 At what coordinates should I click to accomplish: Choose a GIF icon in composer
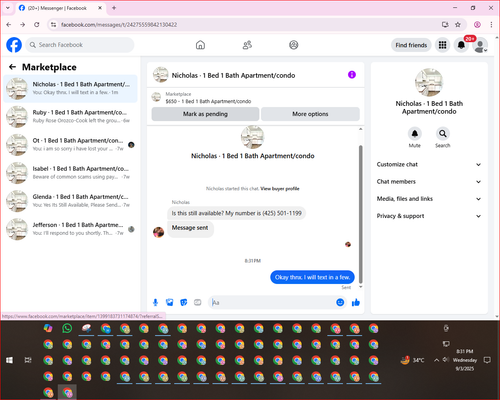click(198, 302)
